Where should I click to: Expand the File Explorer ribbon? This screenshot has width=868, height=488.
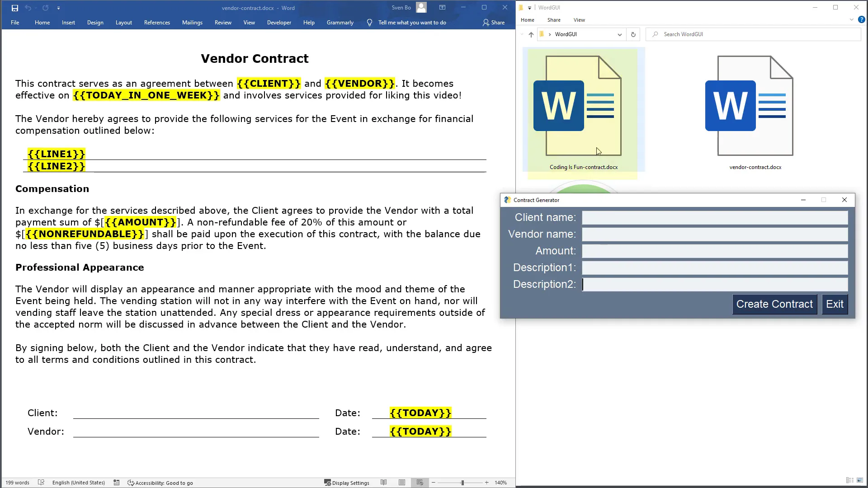pos(851,19)
